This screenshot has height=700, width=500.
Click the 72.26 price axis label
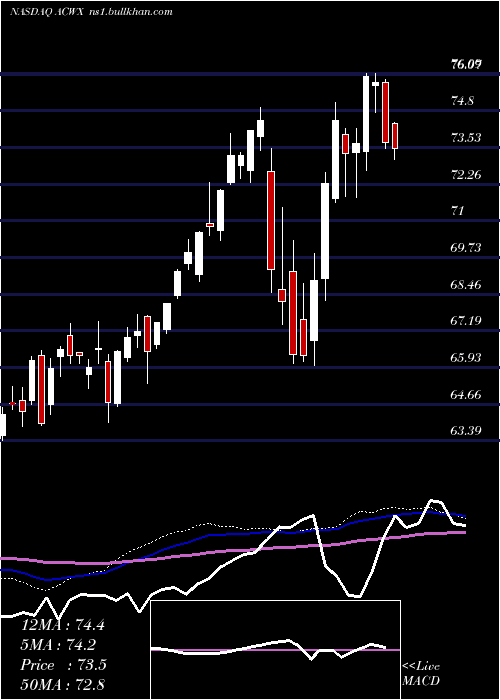point(466,174)
